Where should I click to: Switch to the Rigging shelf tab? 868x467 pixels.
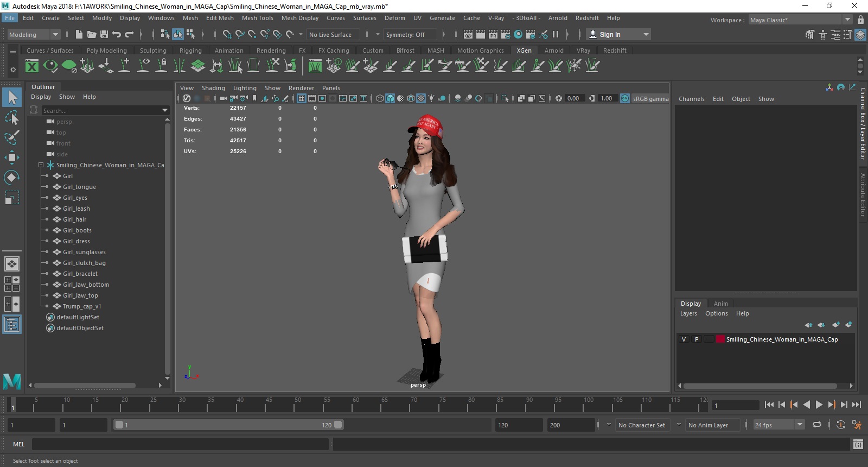pyautogui.click(x=190, y=51)
